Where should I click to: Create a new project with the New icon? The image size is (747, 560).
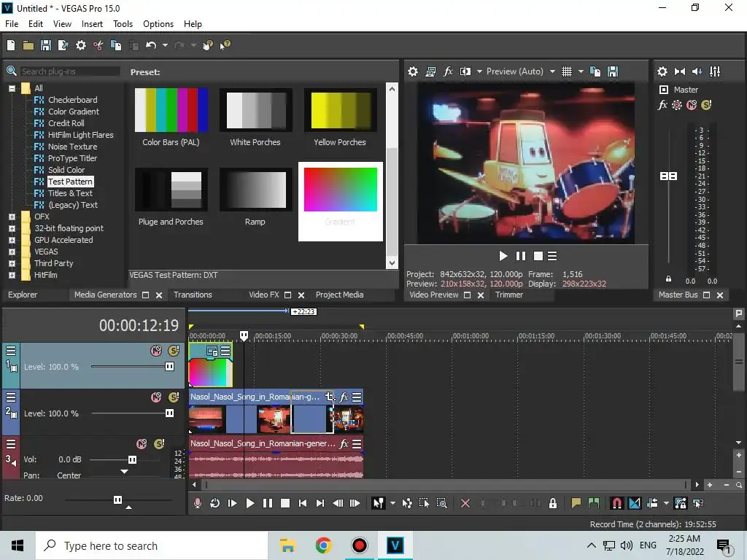click(11, 45)
